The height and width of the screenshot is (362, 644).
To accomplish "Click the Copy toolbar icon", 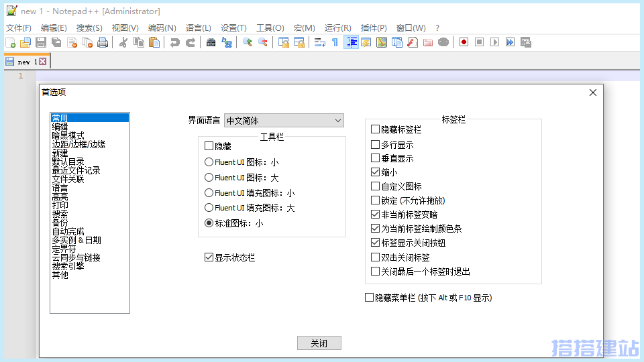I will tap(139, 42).
